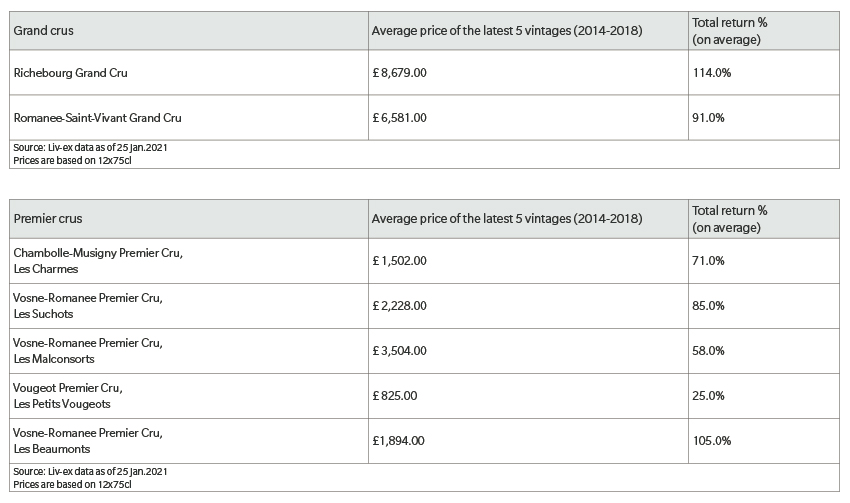Click the 105.0% return cell
Viewport: 850px width, 503px height.
764,441
